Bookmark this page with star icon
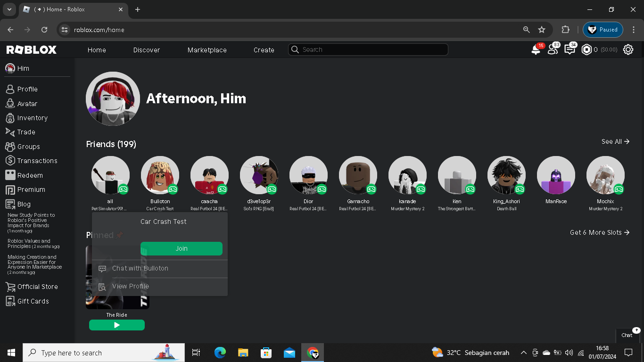This screenshot has width=644, height=362. [542, 30]
